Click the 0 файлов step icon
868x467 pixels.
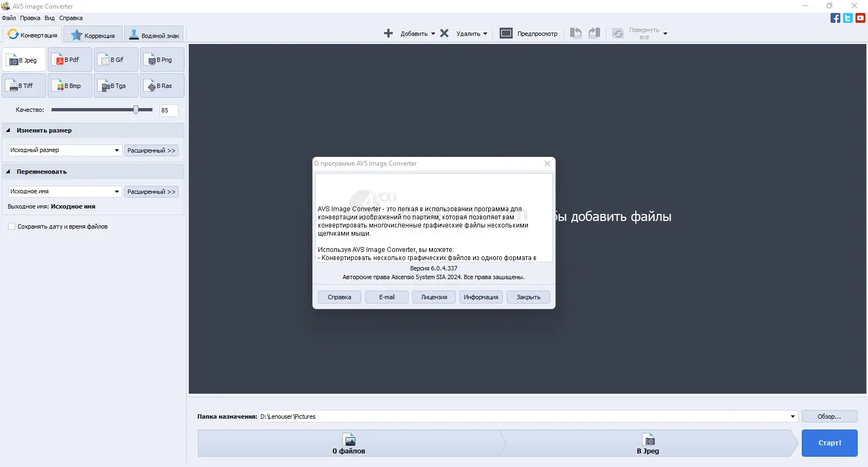[x=350, y=439]
